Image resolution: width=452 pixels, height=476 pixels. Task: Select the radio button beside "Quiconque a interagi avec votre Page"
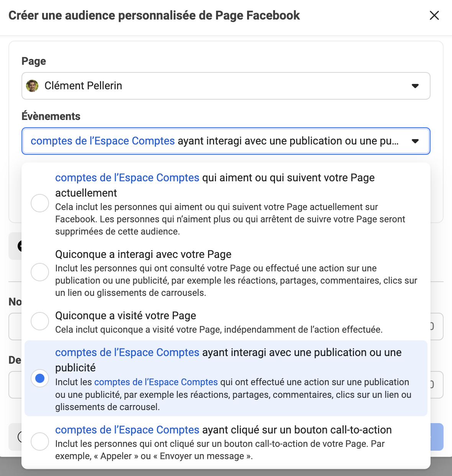click(40, 272)
